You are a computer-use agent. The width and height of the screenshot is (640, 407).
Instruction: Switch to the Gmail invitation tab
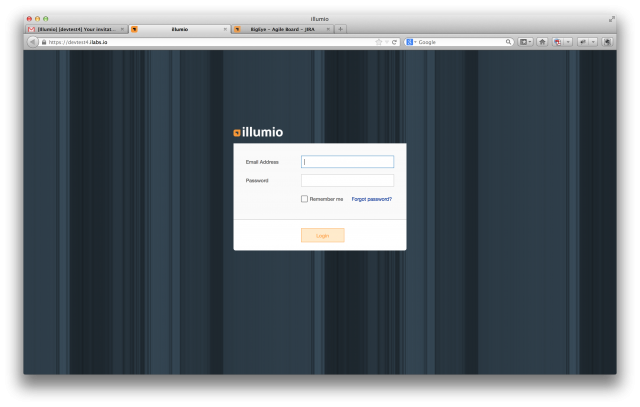(76, 29)
